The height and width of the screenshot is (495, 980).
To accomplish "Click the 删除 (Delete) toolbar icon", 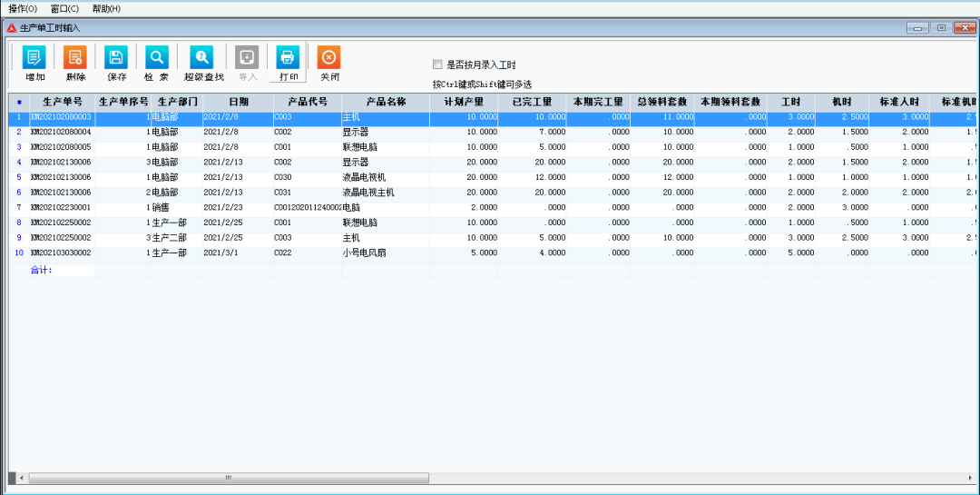I will (x=75, y=58).
